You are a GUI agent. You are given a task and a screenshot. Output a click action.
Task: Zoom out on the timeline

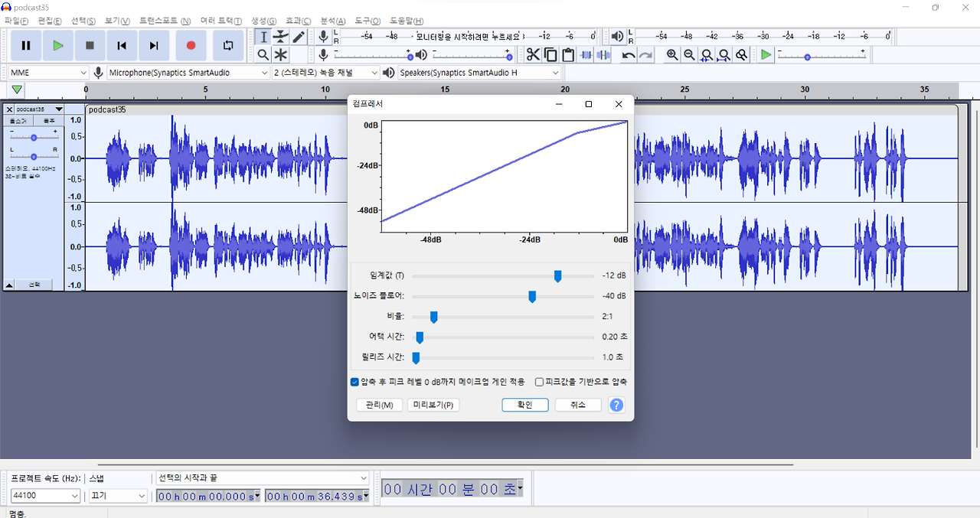689,54
